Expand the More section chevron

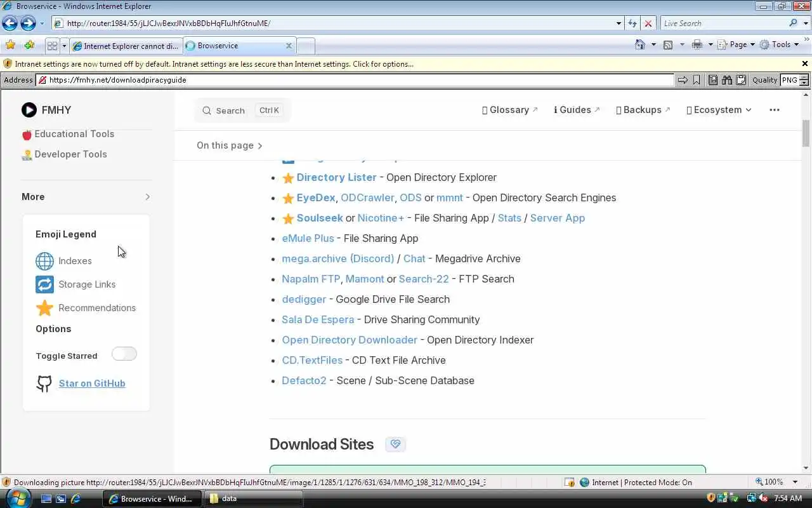coord(147,197)
